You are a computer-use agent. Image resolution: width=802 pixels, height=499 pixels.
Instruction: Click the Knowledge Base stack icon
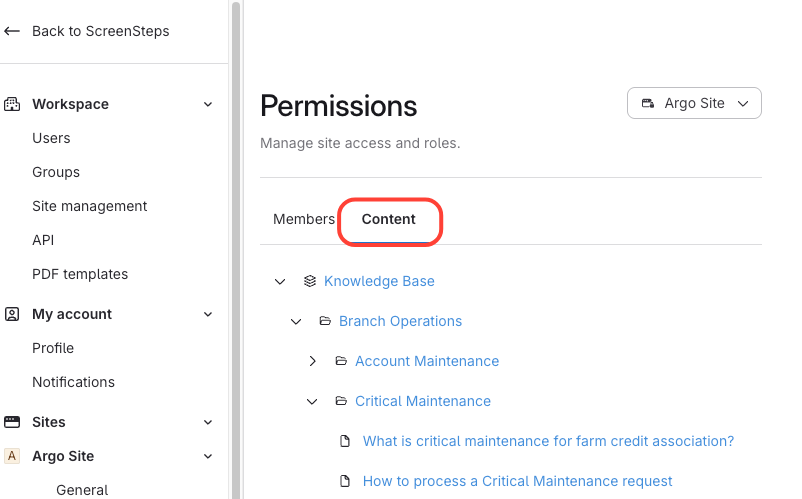[310, 281]
